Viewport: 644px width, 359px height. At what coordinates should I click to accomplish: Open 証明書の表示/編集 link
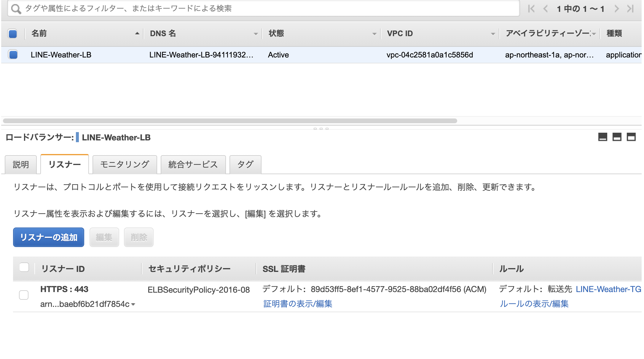click(297, 304)
